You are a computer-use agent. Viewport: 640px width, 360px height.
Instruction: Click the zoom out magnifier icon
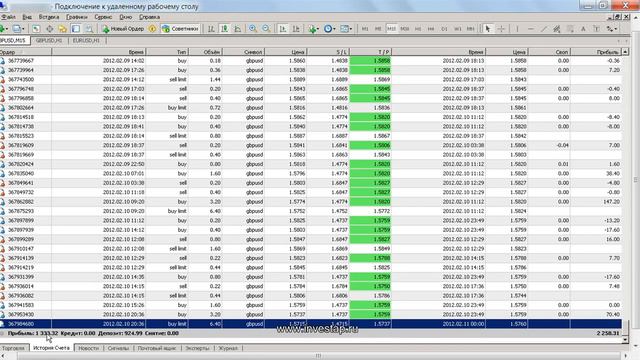click(x=266, y=29)
